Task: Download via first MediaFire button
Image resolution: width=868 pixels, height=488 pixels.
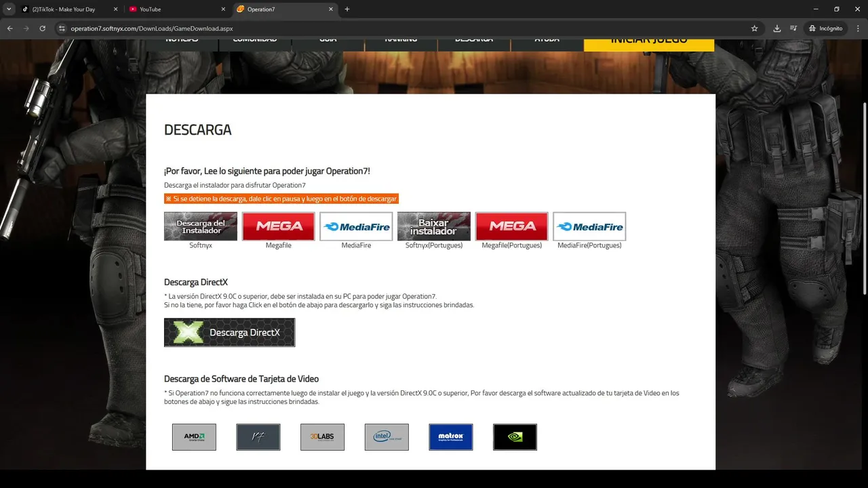Action: pyautogui.click(x=356, y=226)
